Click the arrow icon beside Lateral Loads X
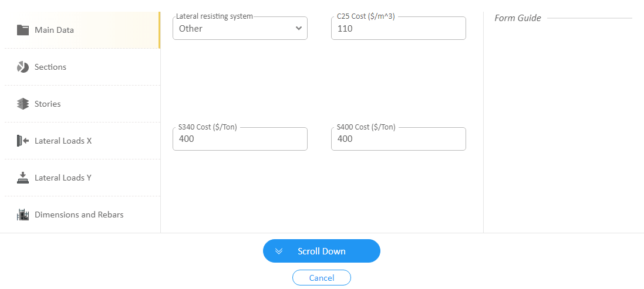This screenshot has height=289, width=644. [22, 141]
